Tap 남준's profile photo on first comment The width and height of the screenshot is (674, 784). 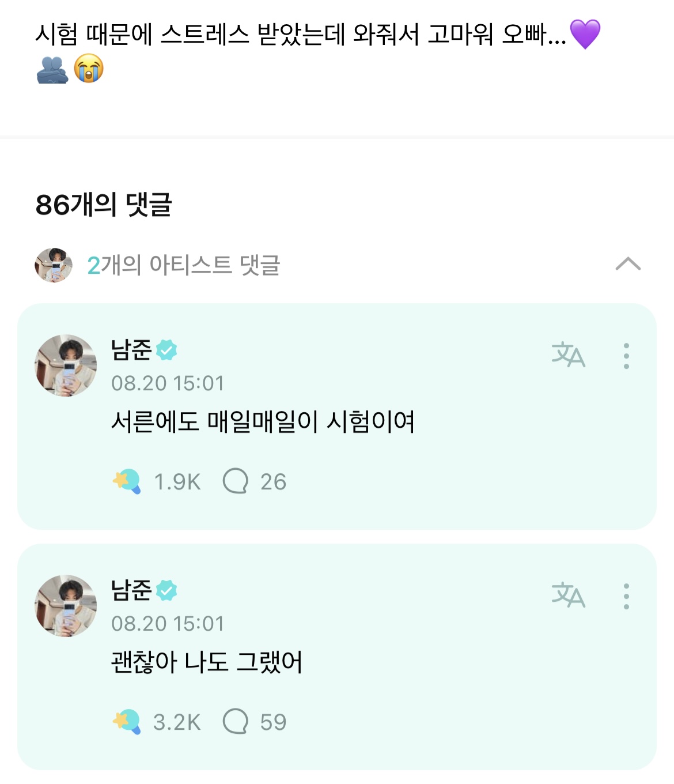pos(66,365)
